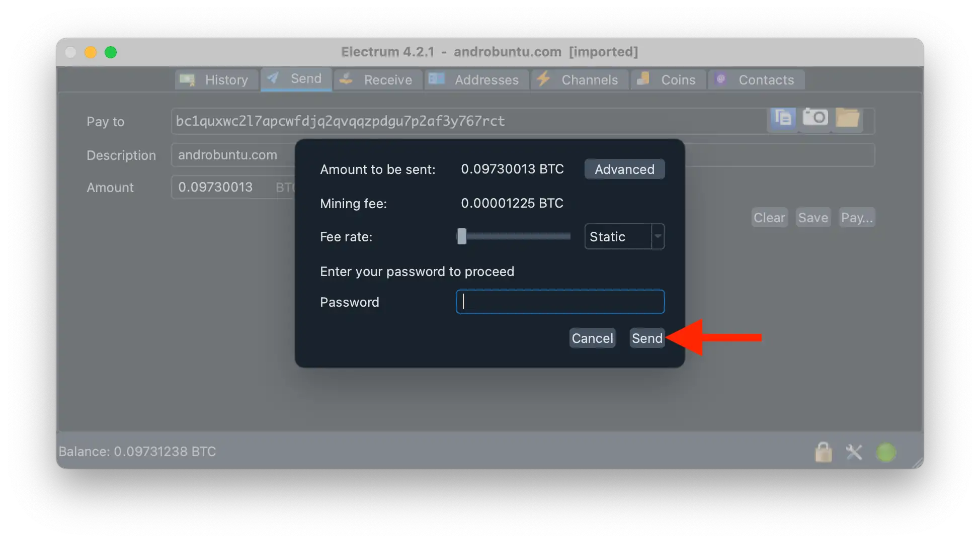Open the fee rate Static dropdown
The width and height of the screenshot is (980, 543).
click(x=619, y=236)
